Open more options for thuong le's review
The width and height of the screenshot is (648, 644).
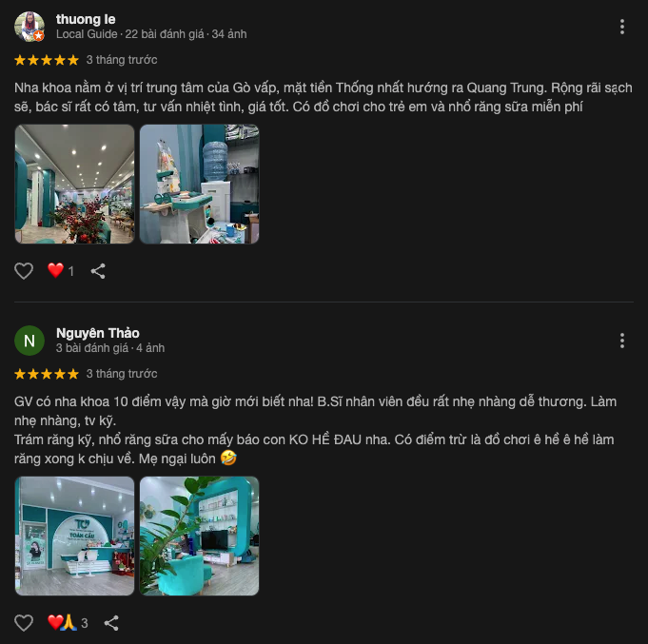pos(622,27)
